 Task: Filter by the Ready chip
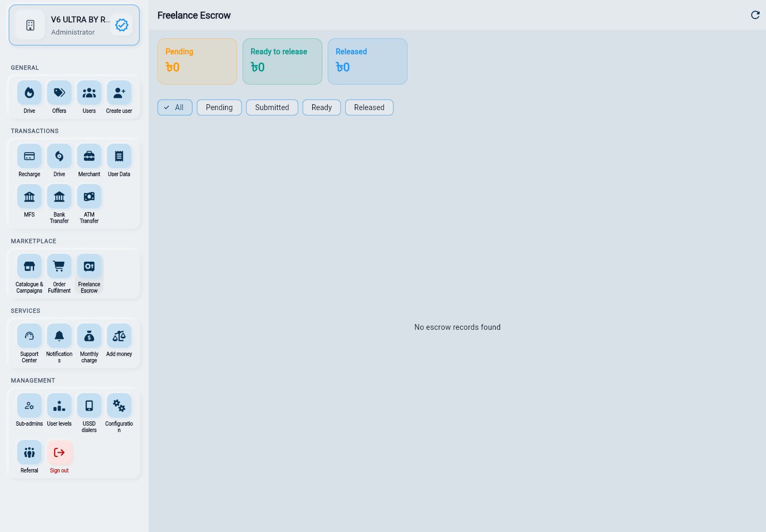click(321, 107)
